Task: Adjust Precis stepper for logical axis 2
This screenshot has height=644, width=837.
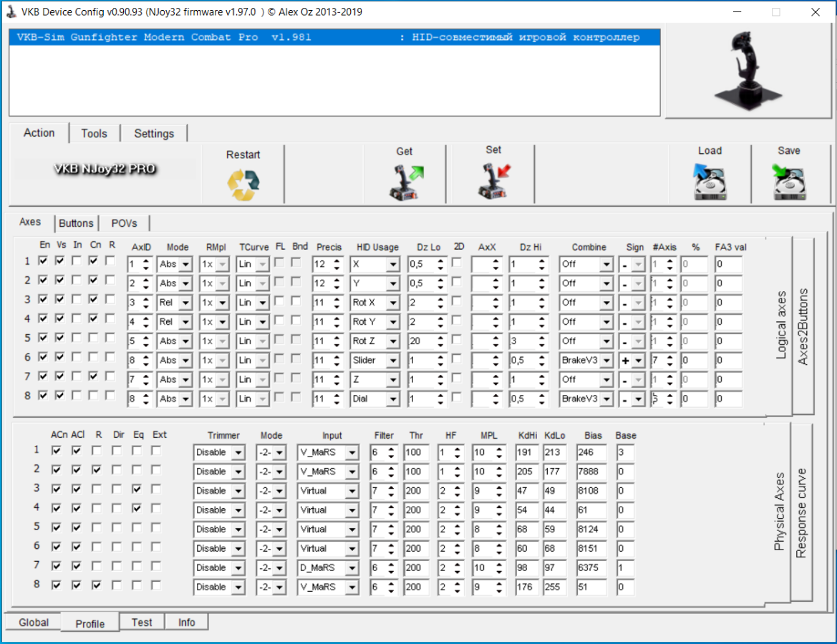Action: coord(337,283)
